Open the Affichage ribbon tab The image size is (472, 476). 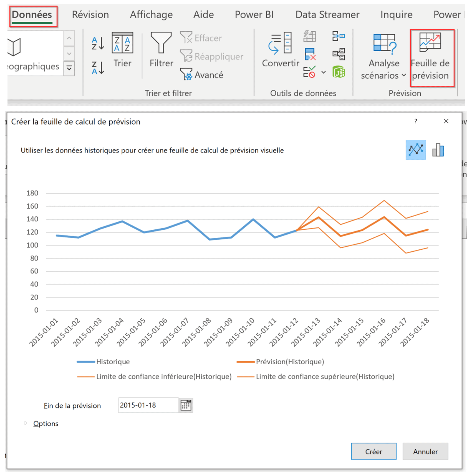tap(151, 14)
